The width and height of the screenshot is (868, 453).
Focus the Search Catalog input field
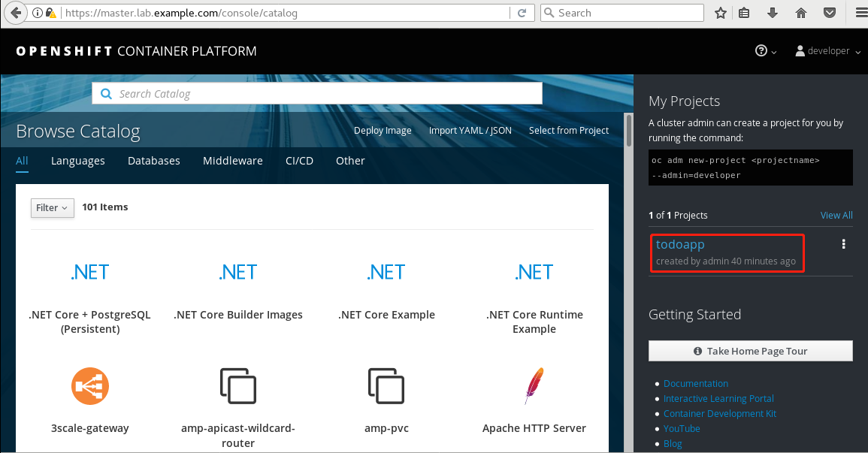click(x=317, y=93)
